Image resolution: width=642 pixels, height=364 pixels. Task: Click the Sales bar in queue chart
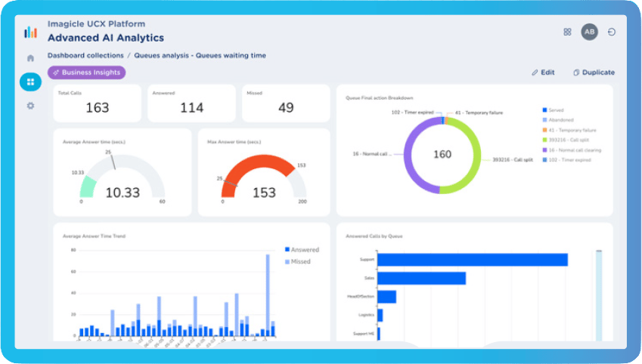click(x=422, y=278)
